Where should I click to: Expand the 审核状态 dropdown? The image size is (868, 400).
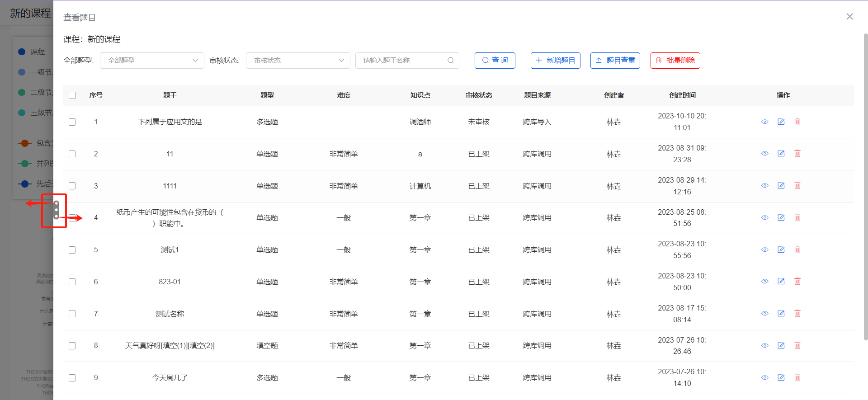coord(298,61)
